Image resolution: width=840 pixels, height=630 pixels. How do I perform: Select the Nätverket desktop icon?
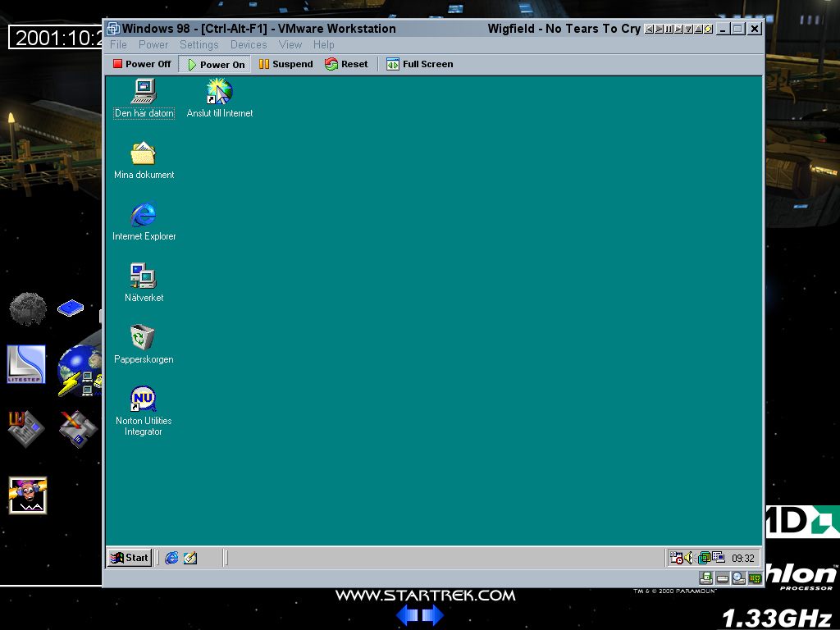[144, 283]
